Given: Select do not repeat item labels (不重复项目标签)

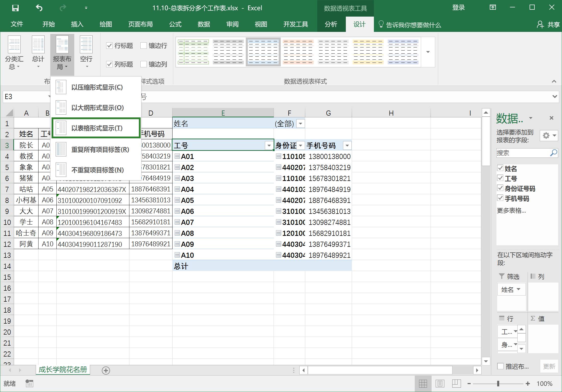Looking at the screenshot, I should pyautogui.click(x=96, y=170).
